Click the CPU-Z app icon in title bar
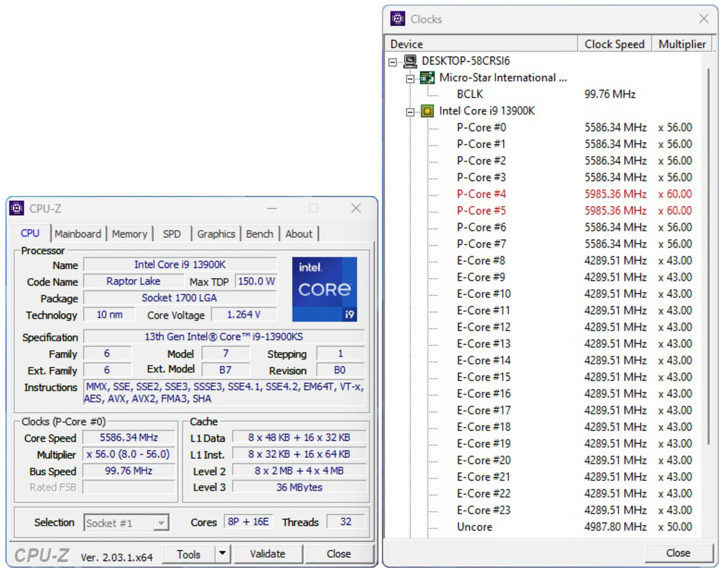The height and width of the screenshot is (576, 728). pyautogui.click(x=17, y=208)
